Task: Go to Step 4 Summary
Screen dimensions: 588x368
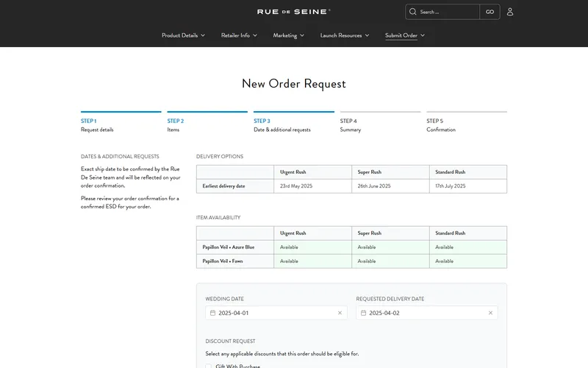Action: coord(380,123)
